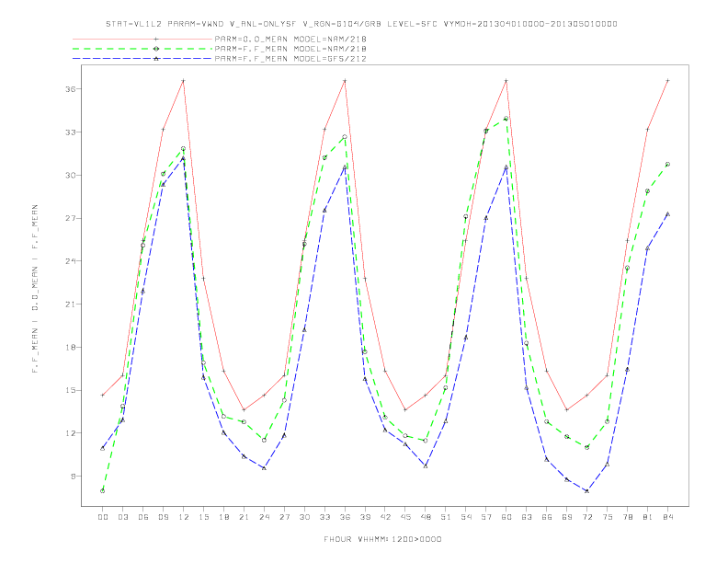Click y-axis tick label 18

point(71,347)
